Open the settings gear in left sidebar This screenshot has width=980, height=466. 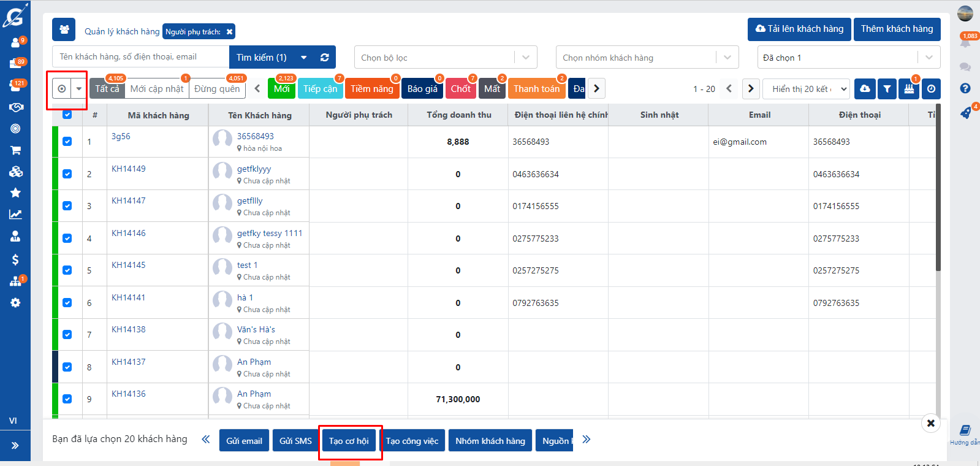click(x=15, y=303)
